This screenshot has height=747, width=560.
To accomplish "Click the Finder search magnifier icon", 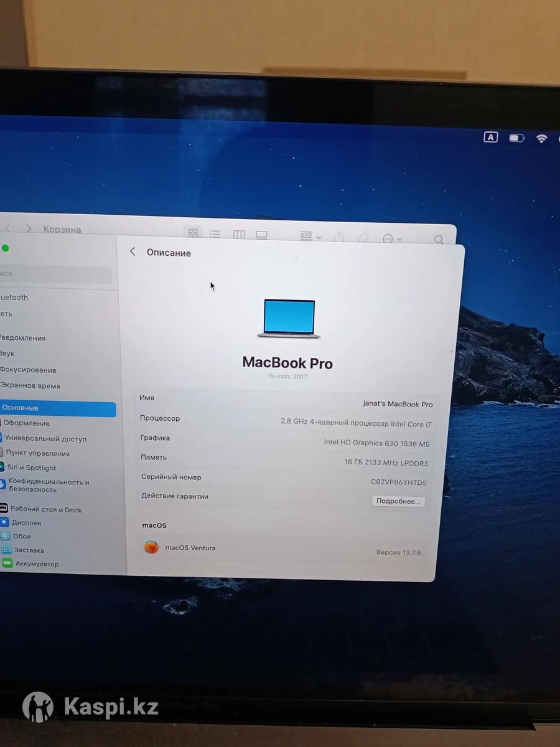I will (x=439, y=240).
